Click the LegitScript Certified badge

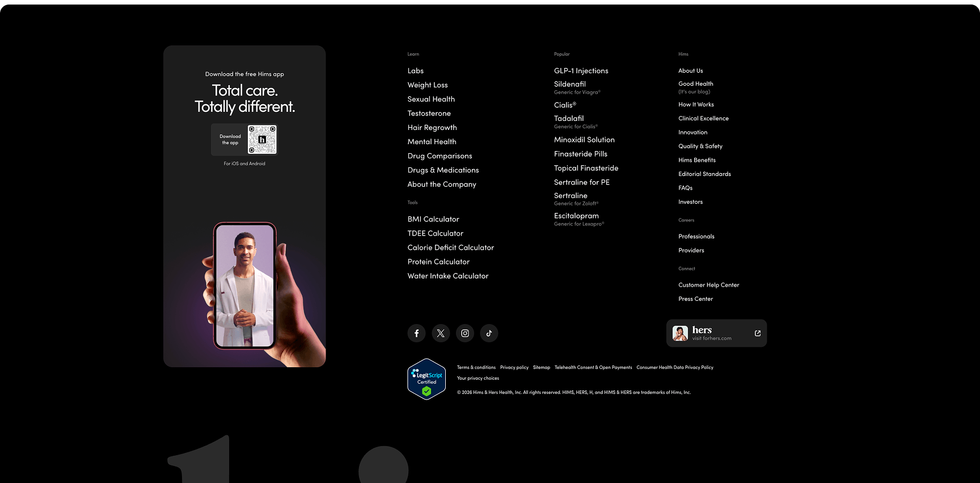(426, 379)
